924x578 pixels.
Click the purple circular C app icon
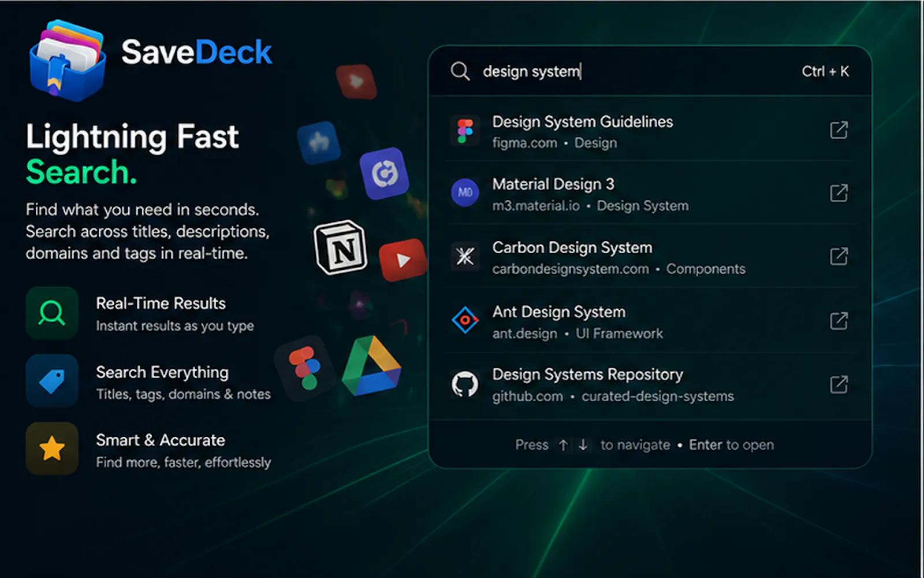385,173
